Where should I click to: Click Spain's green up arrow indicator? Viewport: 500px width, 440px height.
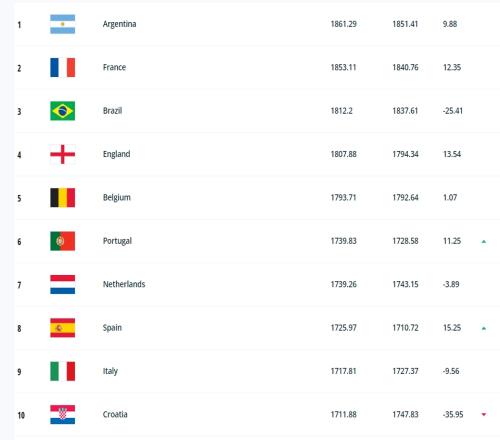484,328
